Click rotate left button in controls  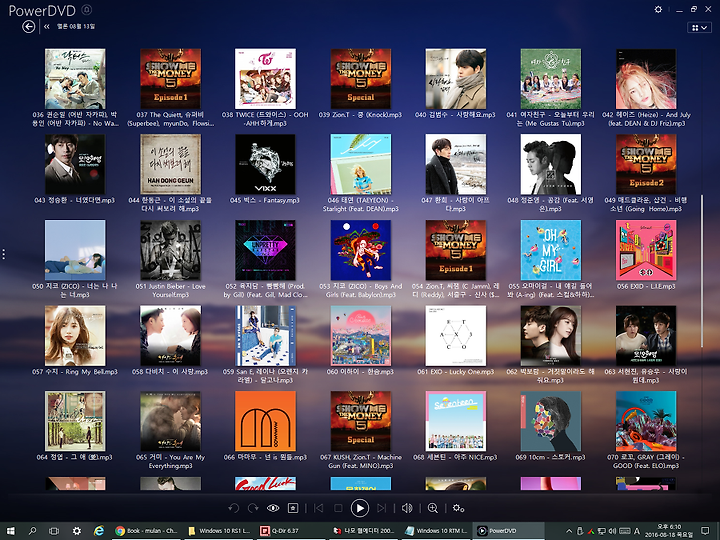(x=234, y=508)
